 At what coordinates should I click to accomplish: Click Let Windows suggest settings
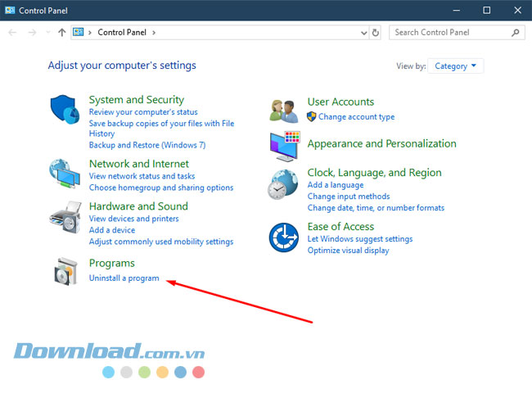point(359,239)
